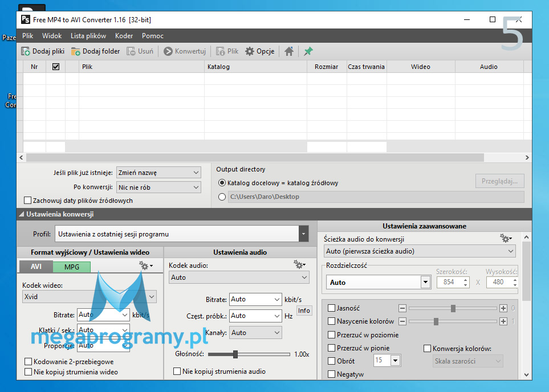Switch to the MPG format tab
This screenshot has height=392, width=549.
click(x=72, y=267)
